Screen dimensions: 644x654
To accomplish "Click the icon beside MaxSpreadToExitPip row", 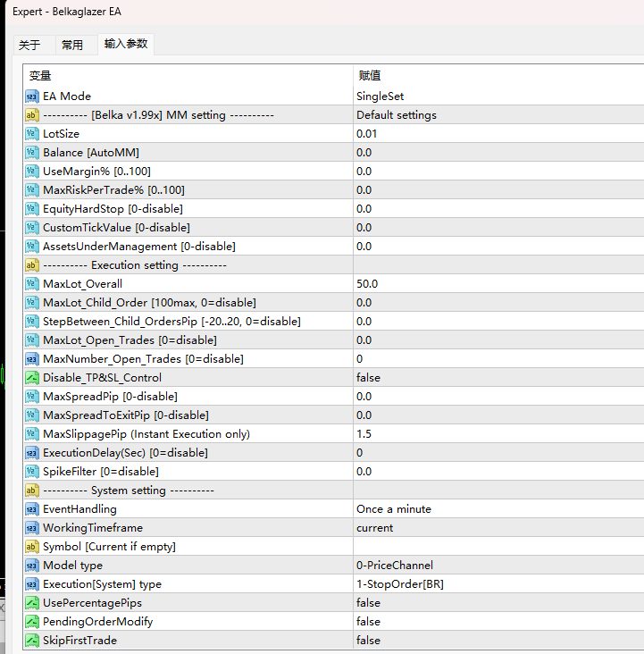I will pos(31,415).
